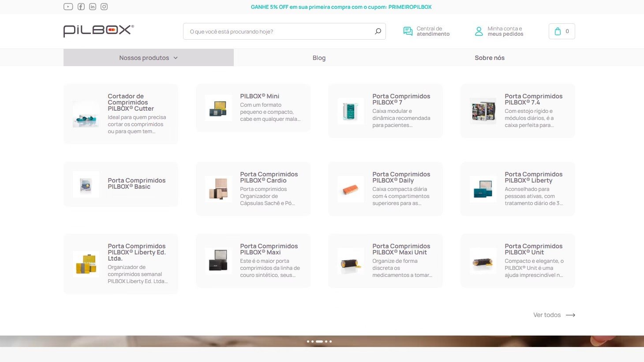Image resolution: width=644 pixels, height=362 pixels.
Task: Click description 'Organizador de comprimidos semanal'
Action: (138, 274)
